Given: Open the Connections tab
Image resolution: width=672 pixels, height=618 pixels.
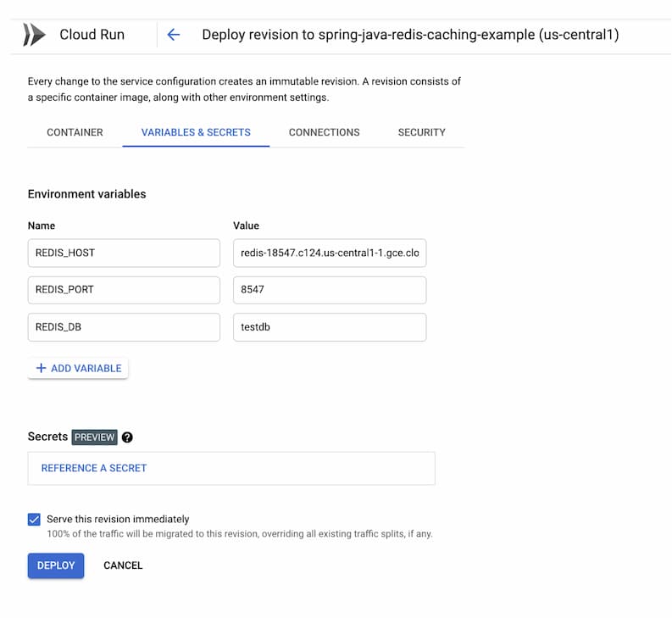Looking at the screenshot, I should (324, 132).
